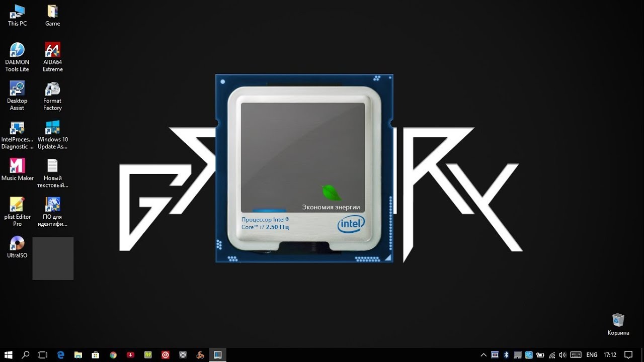
Task: Open Microsoft Store from taskbar
Action: pyautogui.click(x=96, y=355)
